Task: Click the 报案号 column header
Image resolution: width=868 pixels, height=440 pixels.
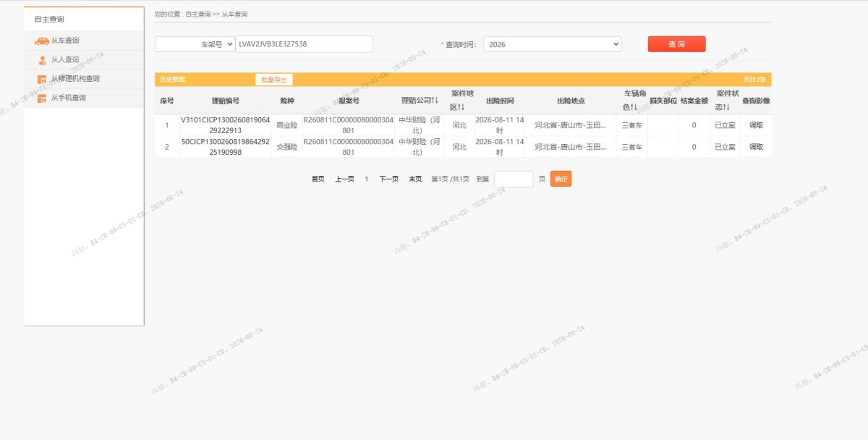Action: 349,101
